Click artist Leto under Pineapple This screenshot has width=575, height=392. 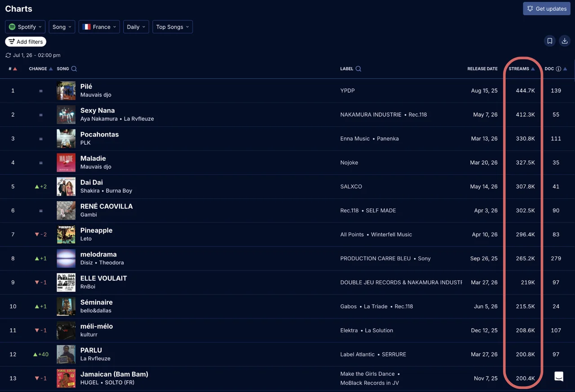(x=86, y=239)
